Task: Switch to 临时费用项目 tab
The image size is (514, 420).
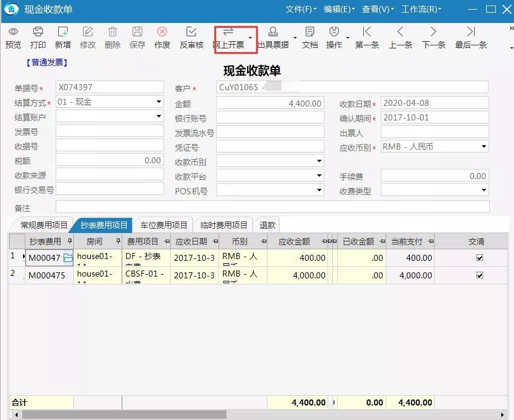Action: 223,225
